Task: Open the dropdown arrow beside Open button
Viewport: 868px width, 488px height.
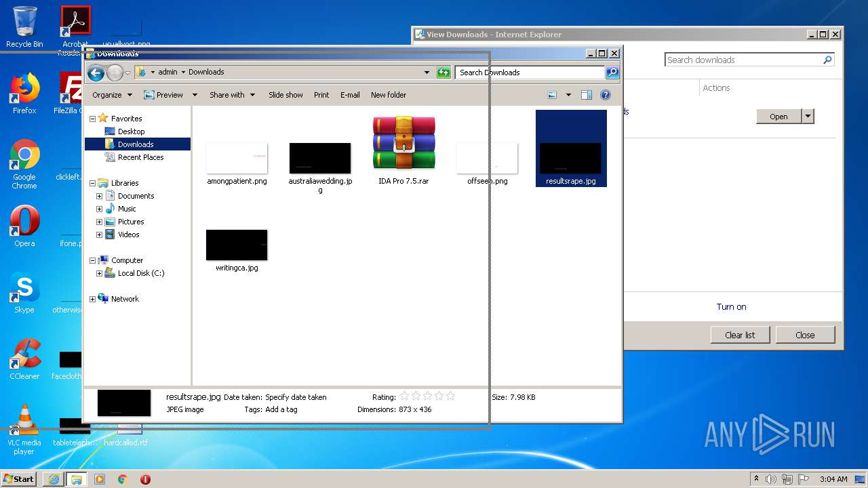Action: [808, 117]
